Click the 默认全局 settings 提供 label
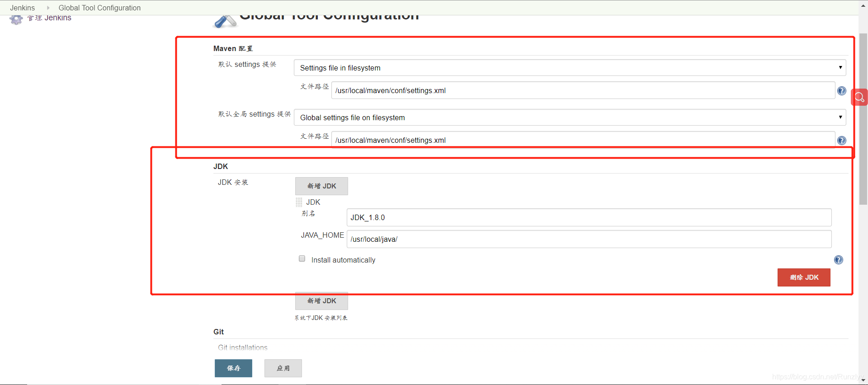 click(255, 114)
